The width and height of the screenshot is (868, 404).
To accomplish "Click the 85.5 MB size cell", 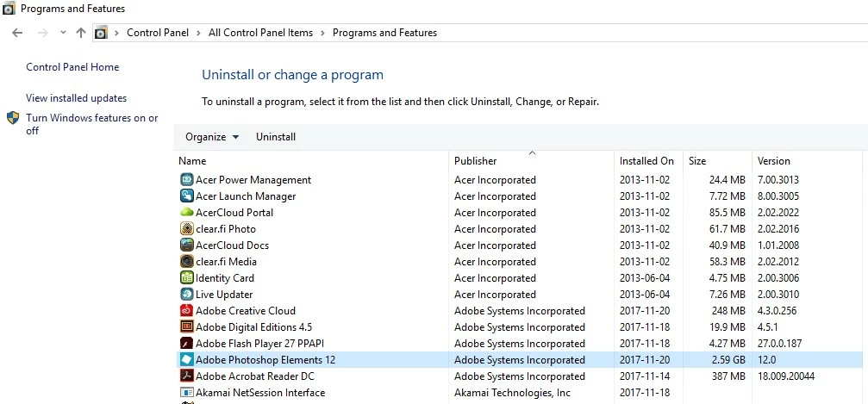I will (727, 213).
